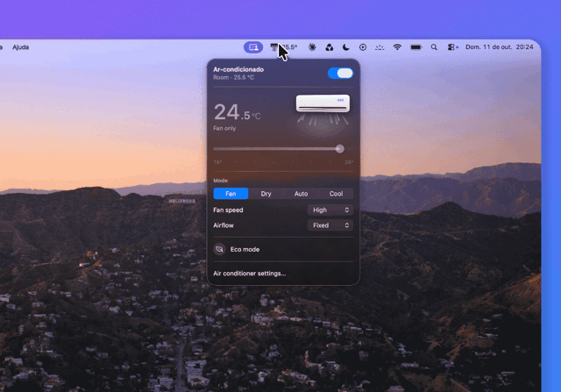Turn off the Ar-condicionado power switch
561x392 pixels.
pos(340,73)
